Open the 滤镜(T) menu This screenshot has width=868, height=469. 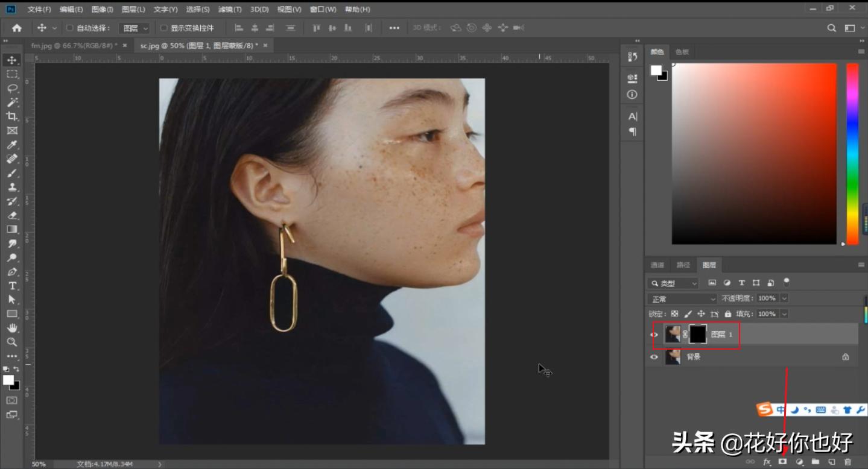(229, 10)
